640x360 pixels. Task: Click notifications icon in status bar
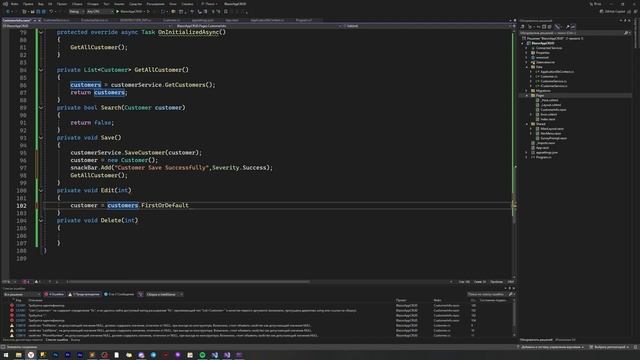click(x=636, y=347)
